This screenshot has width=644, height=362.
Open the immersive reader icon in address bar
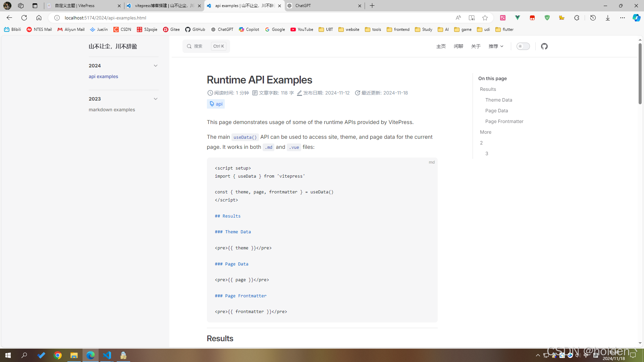pos(472,18)
